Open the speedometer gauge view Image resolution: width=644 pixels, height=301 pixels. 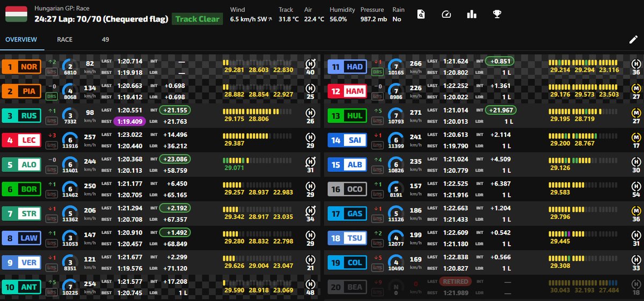447,14
